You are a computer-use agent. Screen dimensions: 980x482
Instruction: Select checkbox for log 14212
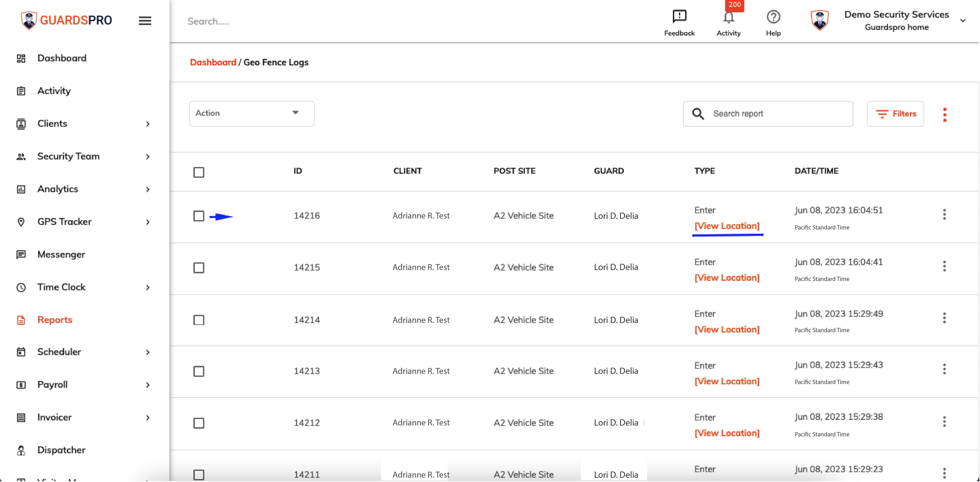199,423
